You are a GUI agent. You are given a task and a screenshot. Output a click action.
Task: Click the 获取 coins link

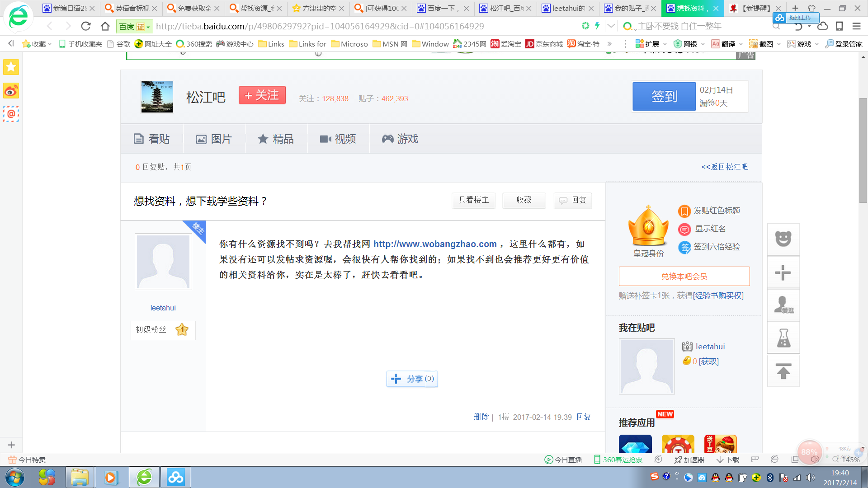coord(709,361)
